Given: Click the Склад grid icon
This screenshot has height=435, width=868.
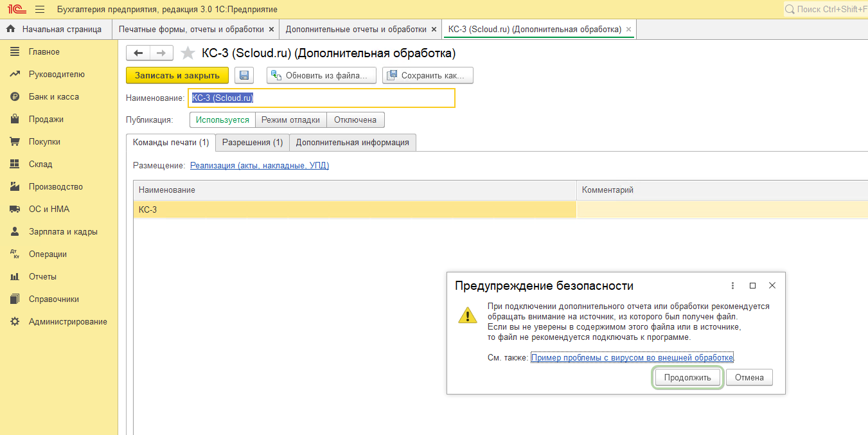Looking at the screenshot, I should pos(15,164).
